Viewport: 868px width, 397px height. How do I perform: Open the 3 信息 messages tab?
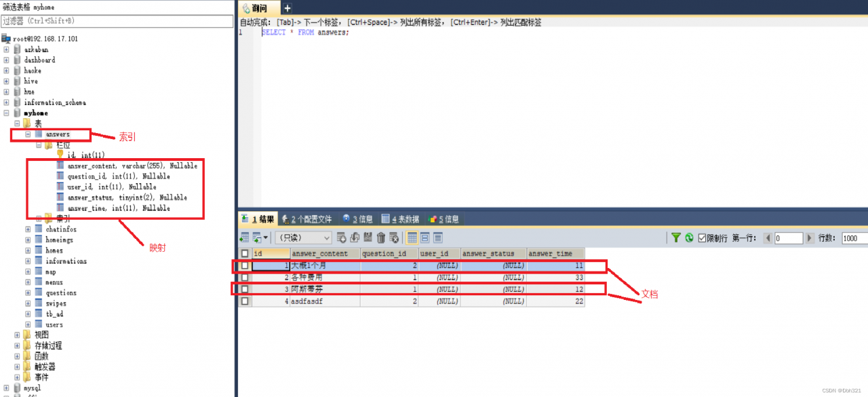point(357,219)
